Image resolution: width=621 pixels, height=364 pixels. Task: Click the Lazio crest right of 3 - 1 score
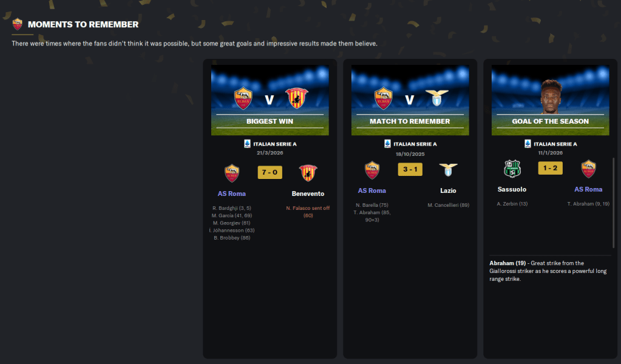click(x=449, y=170)
